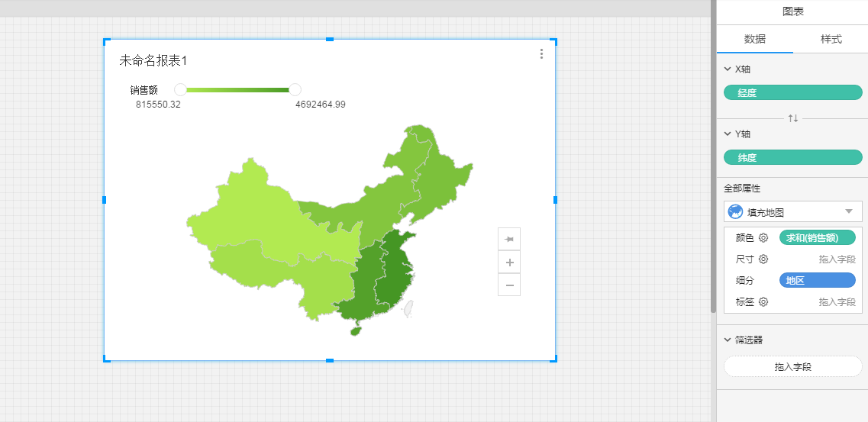
Task: Click the 拖入字段 placeholder in 尺寸 row
Action: tap(837, 259)
